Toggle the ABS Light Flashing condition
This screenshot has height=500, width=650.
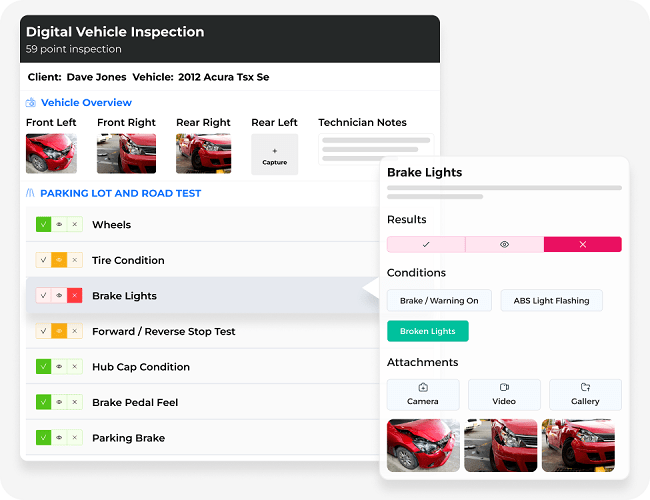click(551, 300)
